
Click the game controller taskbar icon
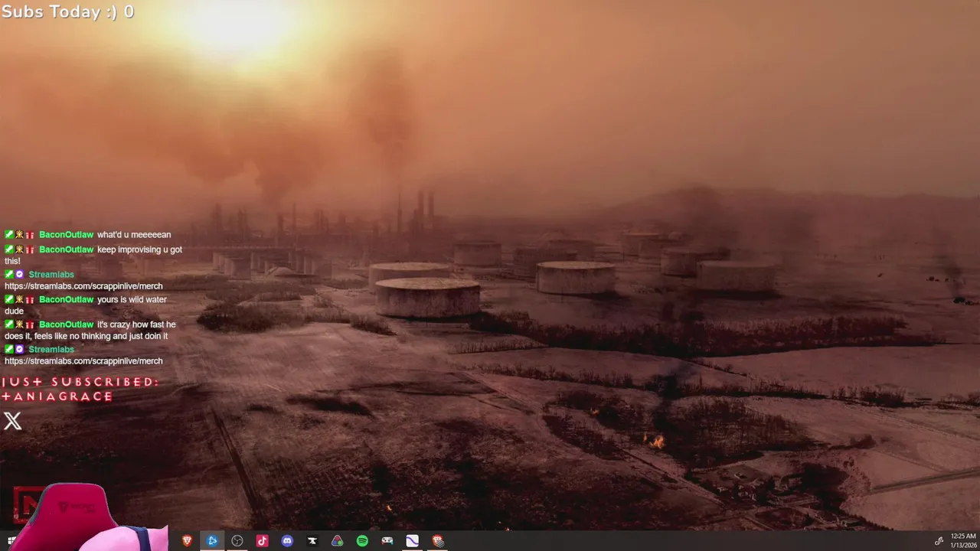(387, 540)
